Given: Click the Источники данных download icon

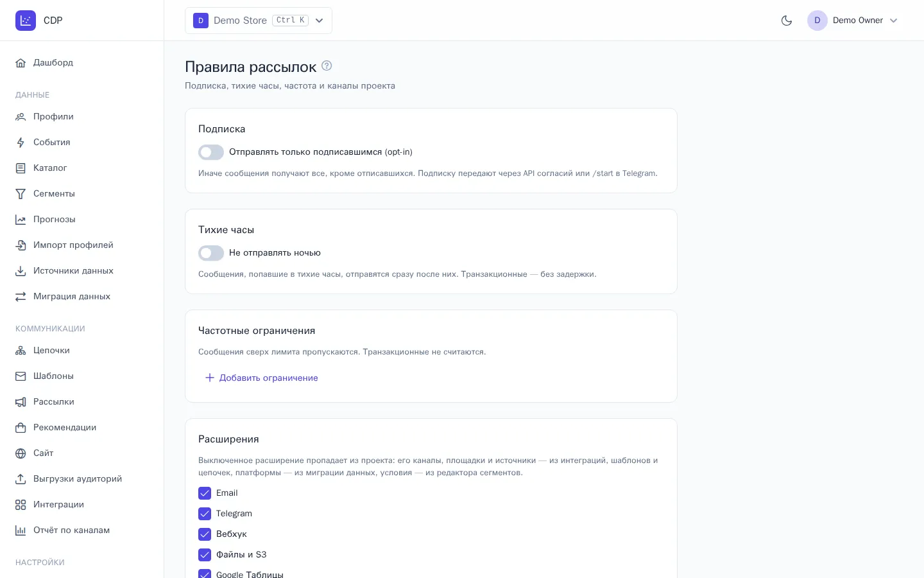Looking at the screenshot, I should click(x=21, y=271).
